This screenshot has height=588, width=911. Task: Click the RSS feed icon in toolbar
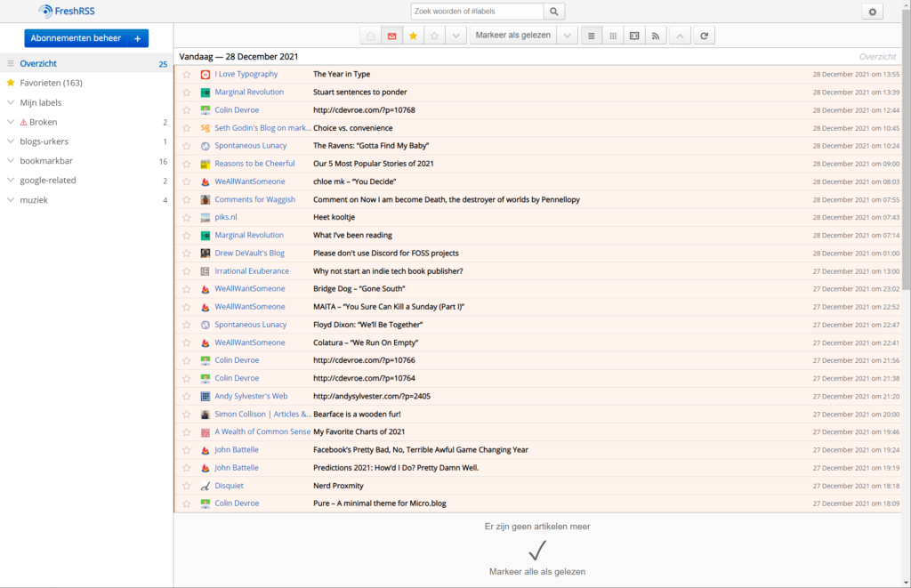click(656, 36)
